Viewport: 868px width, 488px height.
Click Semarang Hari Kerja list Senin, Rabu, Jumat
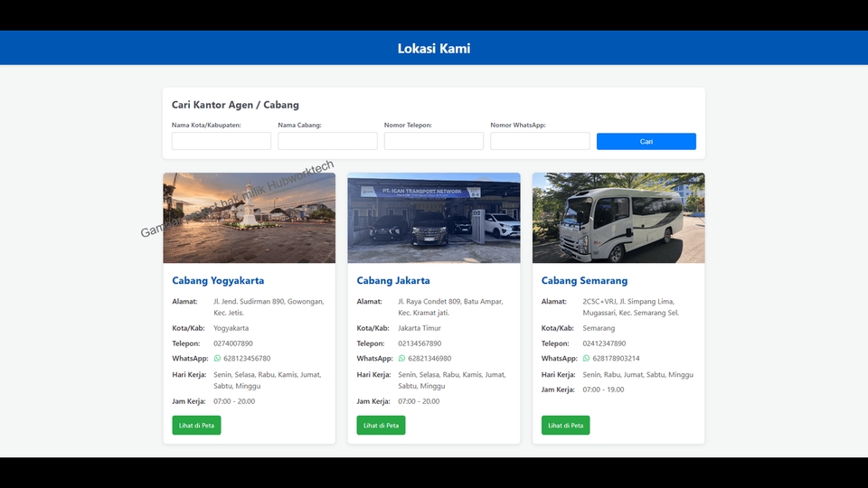pos(637,374)
